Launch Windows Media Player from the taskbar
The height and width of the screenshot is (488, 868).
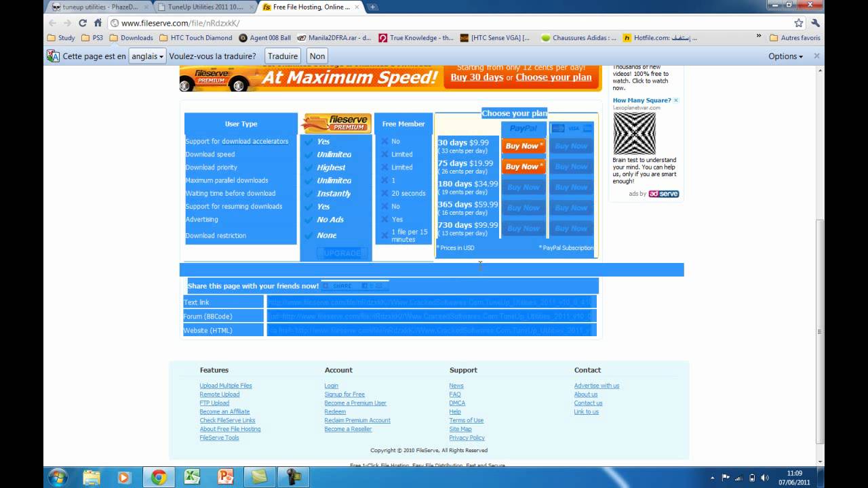pyautogui.click(x=125, y=477)
